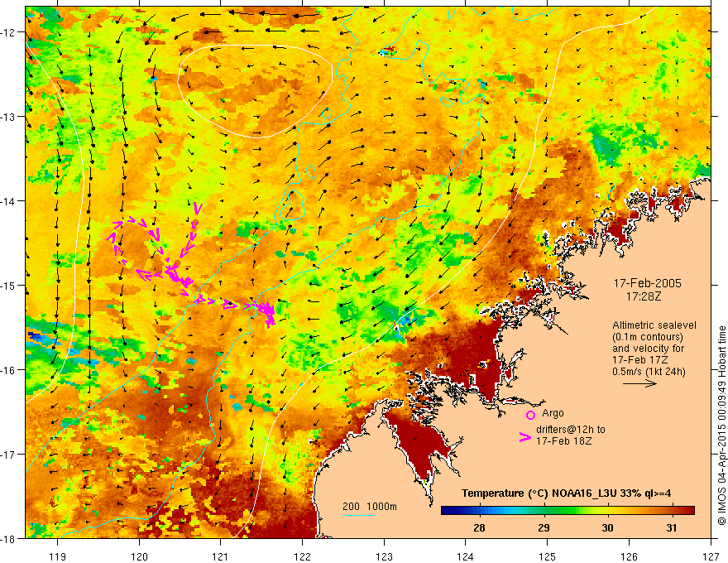The height and width of the screenshot is (563, 728).
Task: Click longitude axis label 126
Action: pos(629,556)
